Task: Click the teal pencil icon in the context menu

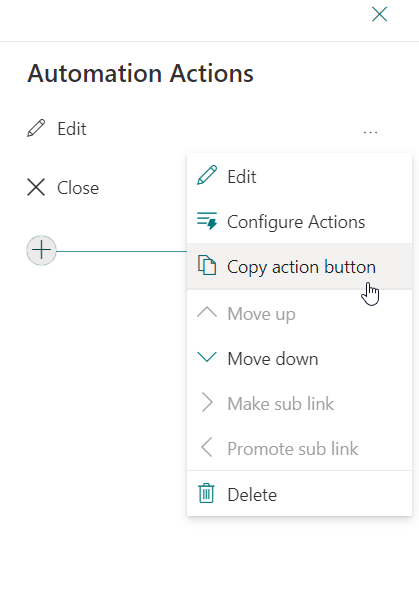Action: coord(207,175)
